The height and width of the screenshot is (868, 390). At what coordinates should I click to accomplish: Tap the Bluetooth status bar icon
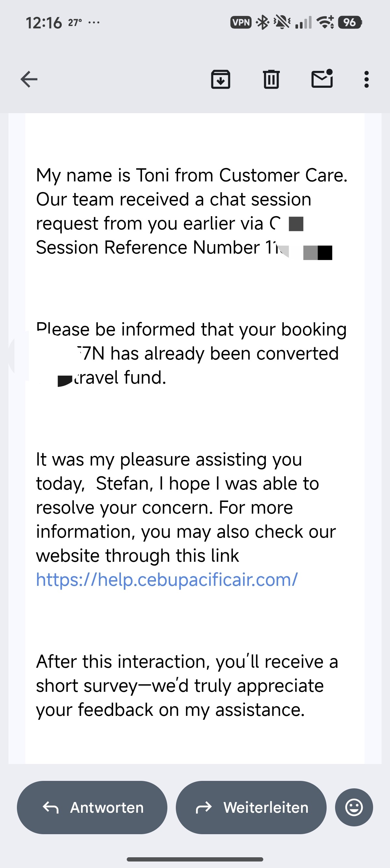tap(262, 22)
